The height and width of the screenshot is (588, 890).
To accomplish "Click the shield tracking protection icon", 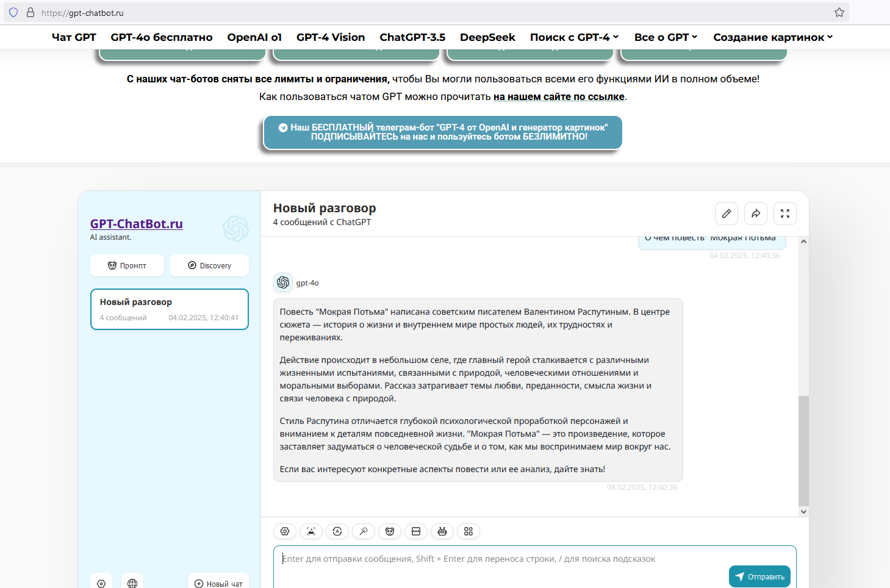I will pos(13,12).
